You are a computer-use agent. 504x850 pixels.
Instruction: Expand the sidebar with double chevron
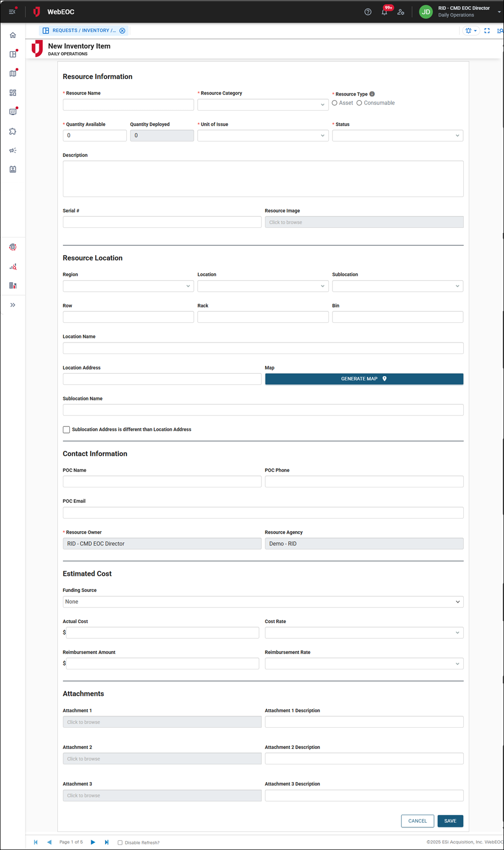point(13,305)
